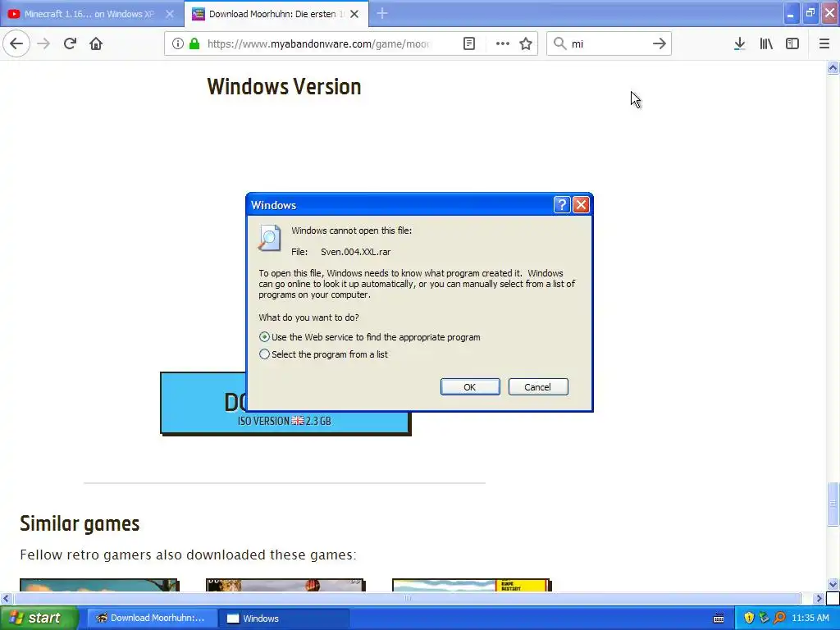This screenshot has width=840, height=630.
Task: Close the Minecraft YouTube tab
Action: point(169,14)
